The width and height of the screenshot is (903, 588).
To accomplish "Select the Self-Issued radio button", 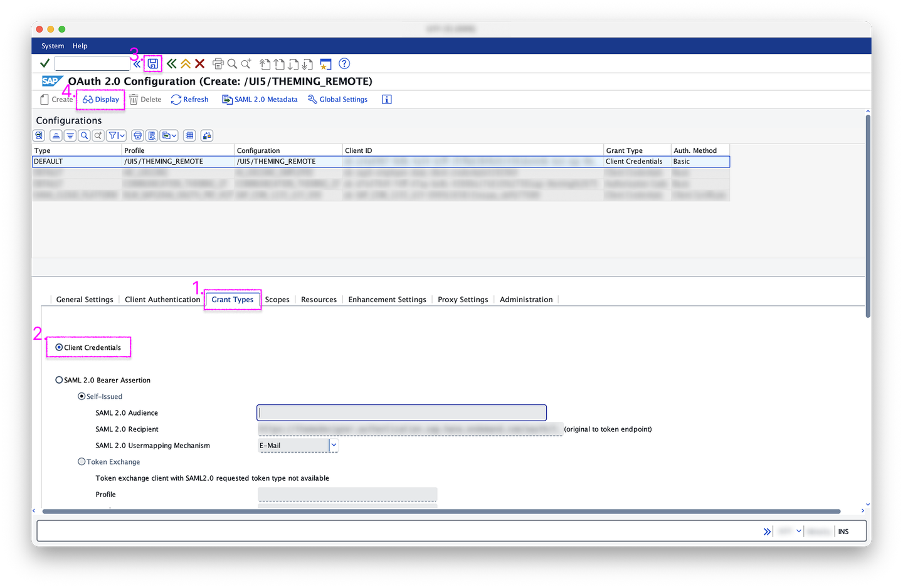I will 82,396.
